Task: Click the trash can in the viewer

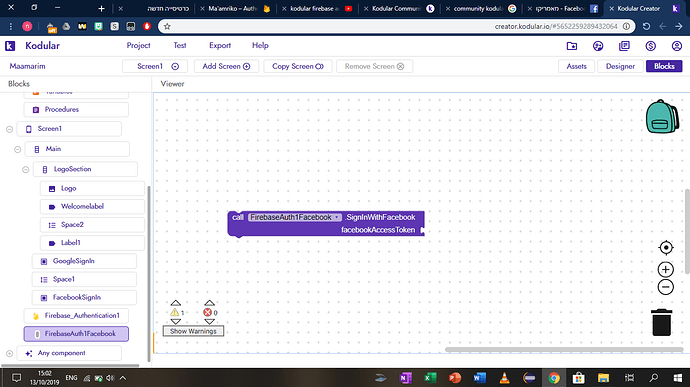Action: point(661,322)
